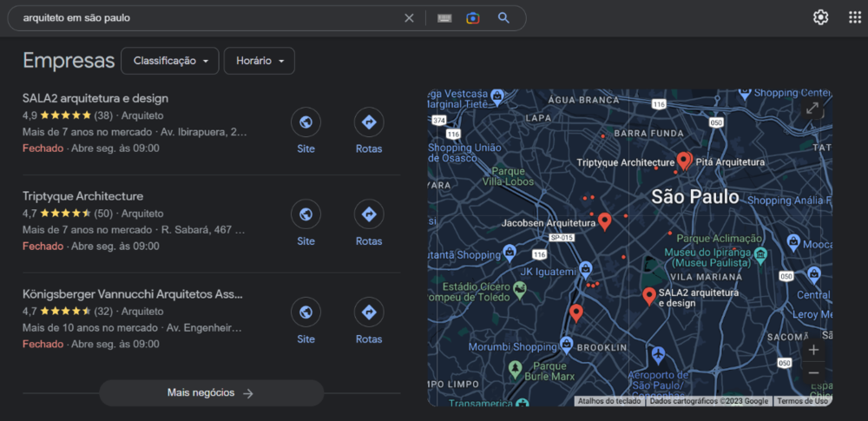Click SALA2 rating 4,9 stars
868x421 pixels.
(x=57, y=115)
